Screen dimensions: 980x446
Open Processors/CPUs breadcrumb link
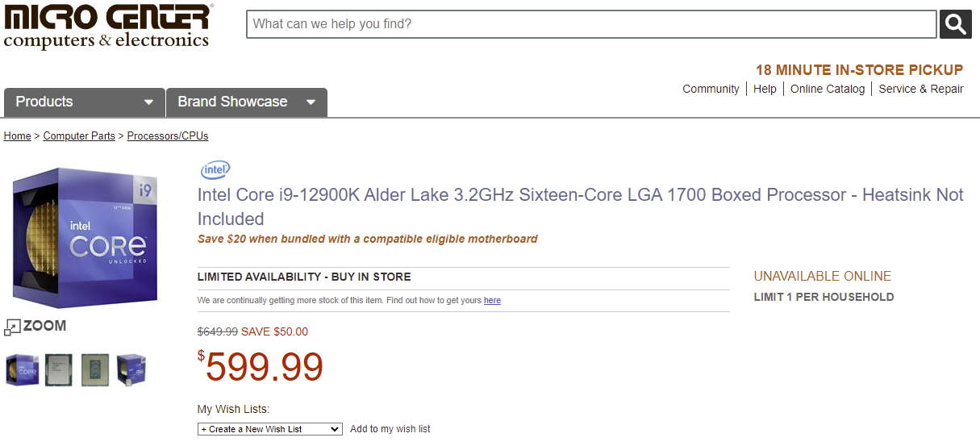click(168, 136)
